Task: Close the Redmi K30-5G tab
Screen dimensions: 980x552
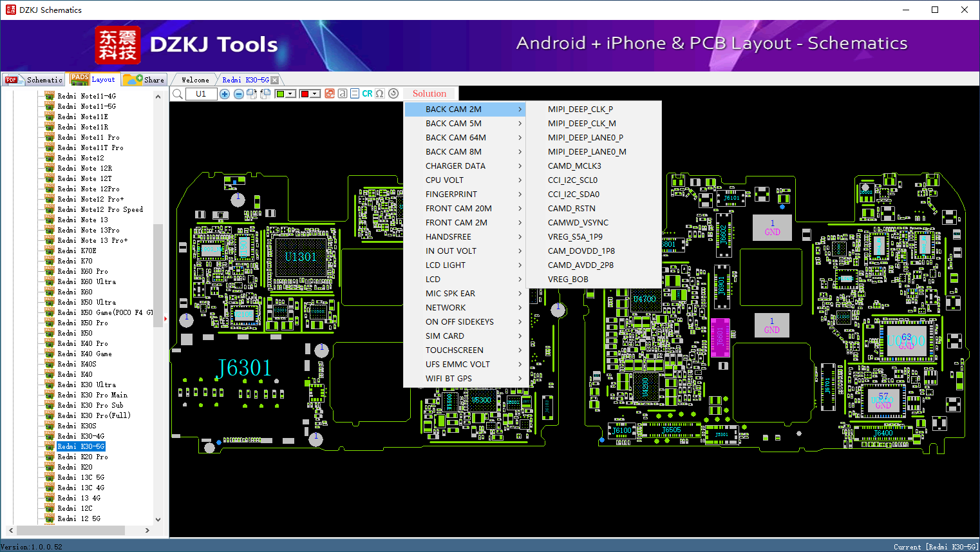Action: (x=275, y=80)
